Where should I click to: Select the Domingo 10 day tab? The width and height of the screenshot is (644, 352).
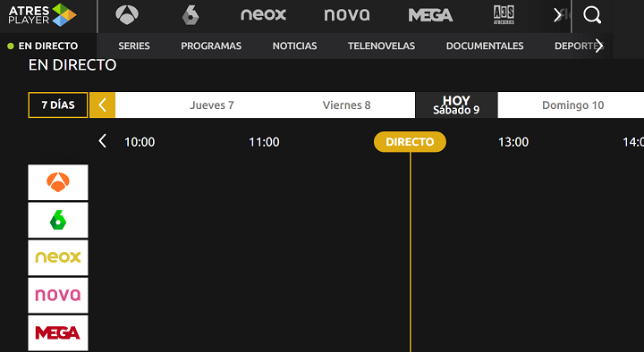pos(573,105)
